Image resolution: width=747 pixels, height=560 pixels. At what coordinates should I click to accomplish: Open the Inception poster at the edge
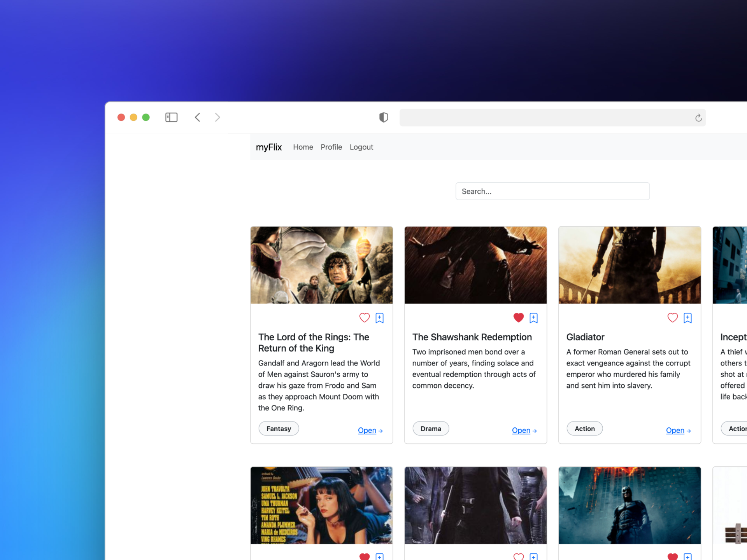tap(730, 265)
